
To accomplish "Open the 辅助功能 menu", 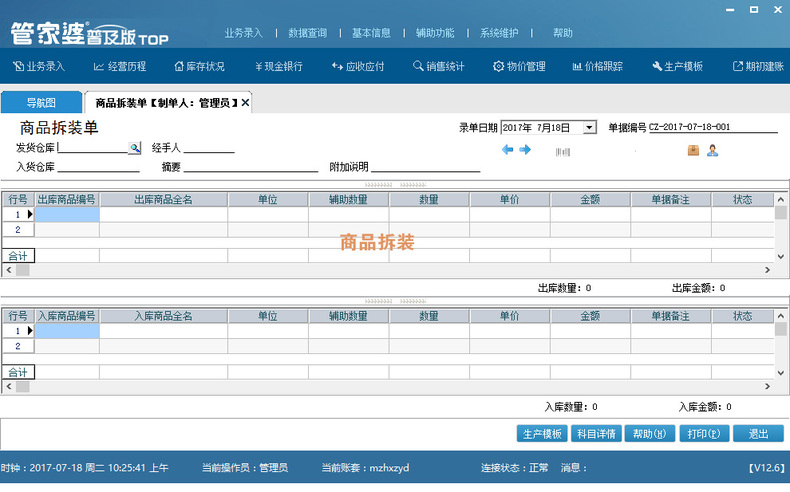I will (435, 33).
